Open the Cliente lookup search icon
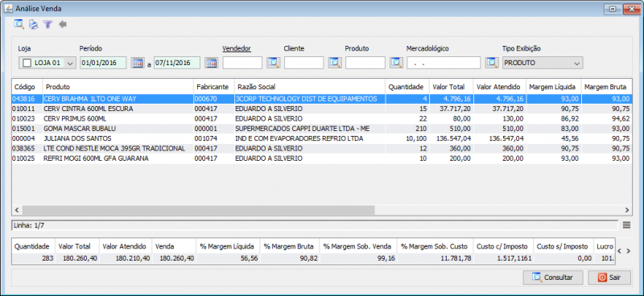This screenshot has width=644, height=296. pos(335,63)
